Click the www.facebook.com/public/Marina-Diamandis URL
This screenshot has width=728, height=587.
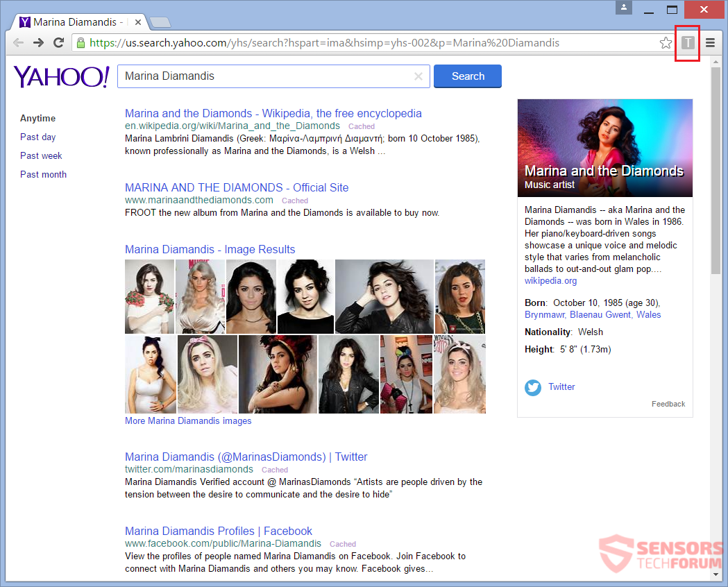point(223,543)
